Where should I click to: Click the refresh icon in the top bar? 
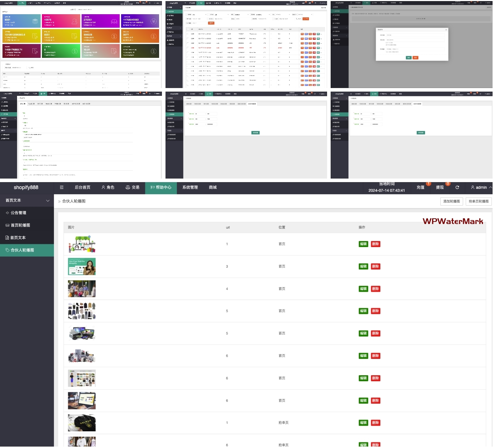tap(457, 187)
